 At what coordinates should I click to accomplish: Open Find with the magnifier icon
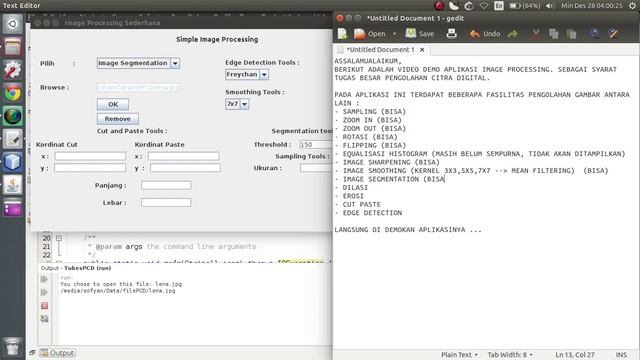(595, 33)
